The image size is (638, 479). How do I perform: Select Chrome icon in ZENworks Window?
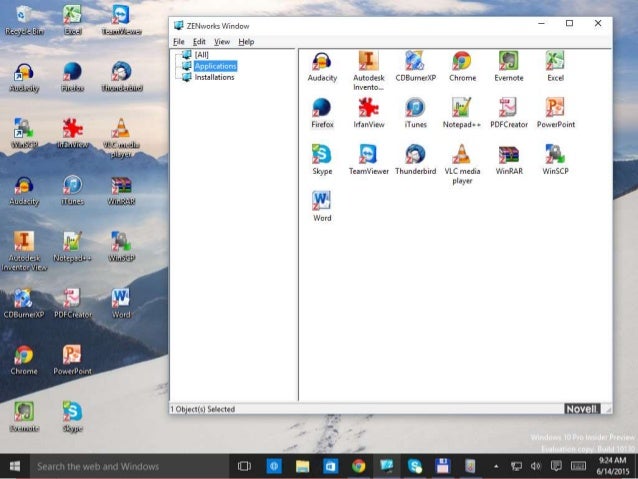(462, 67)
